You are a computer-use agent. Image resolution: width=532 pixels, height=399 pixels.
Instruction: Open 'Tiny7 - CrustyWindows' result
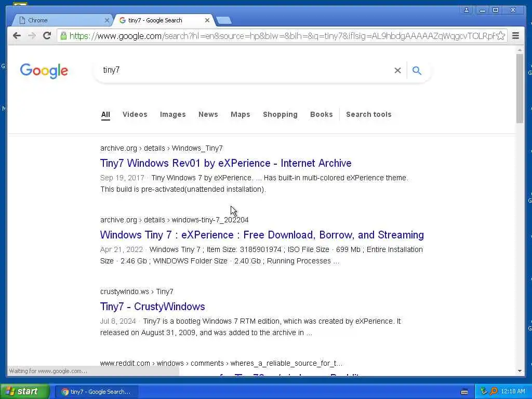tap(152, 307)
